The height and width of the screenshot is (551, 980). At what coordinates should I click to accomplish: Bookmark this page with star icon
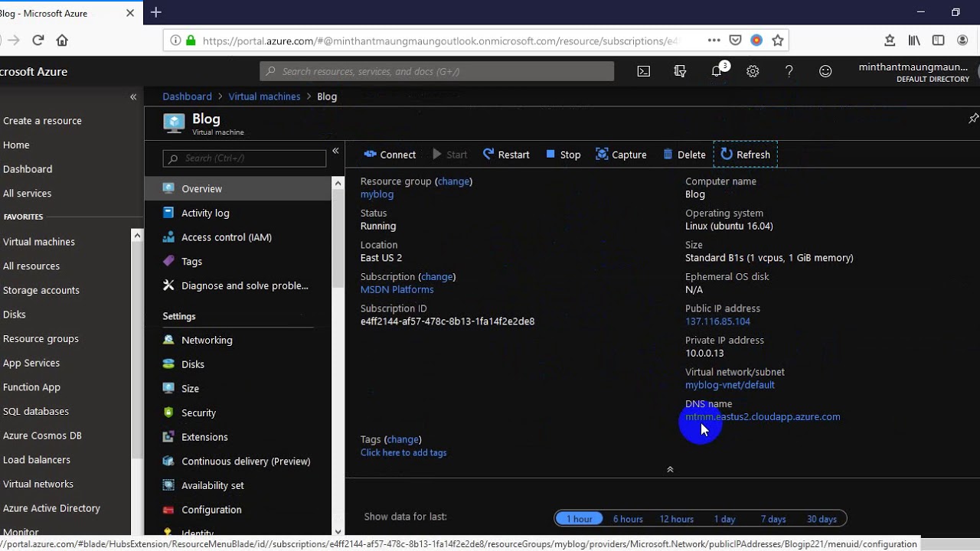[778, 41]
